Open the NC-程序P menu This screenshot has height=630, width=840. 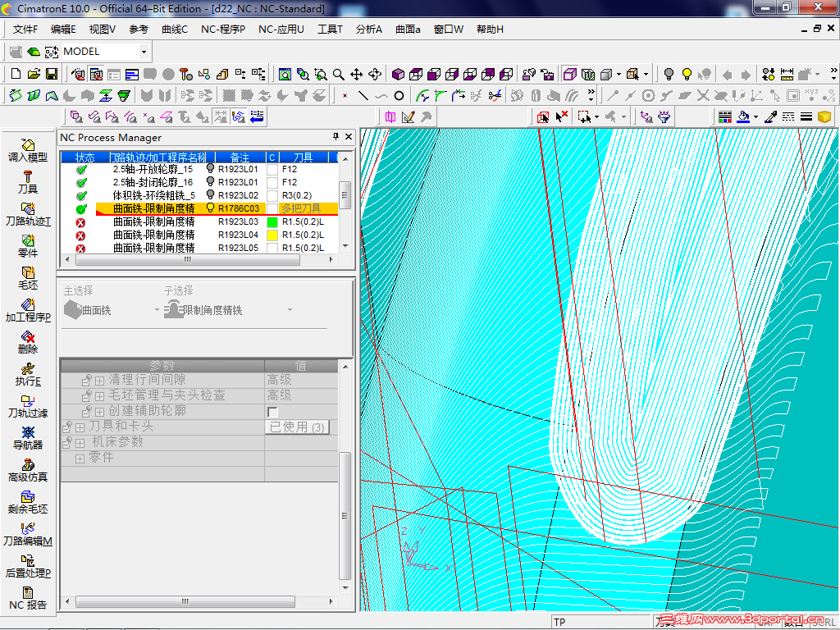(222, 29)
